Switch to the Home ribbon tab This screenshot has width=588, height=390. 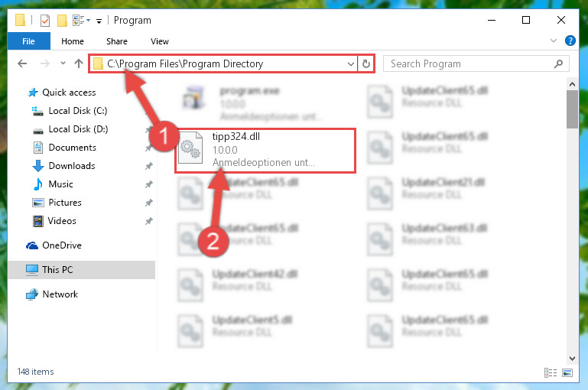tap(73, 41)
